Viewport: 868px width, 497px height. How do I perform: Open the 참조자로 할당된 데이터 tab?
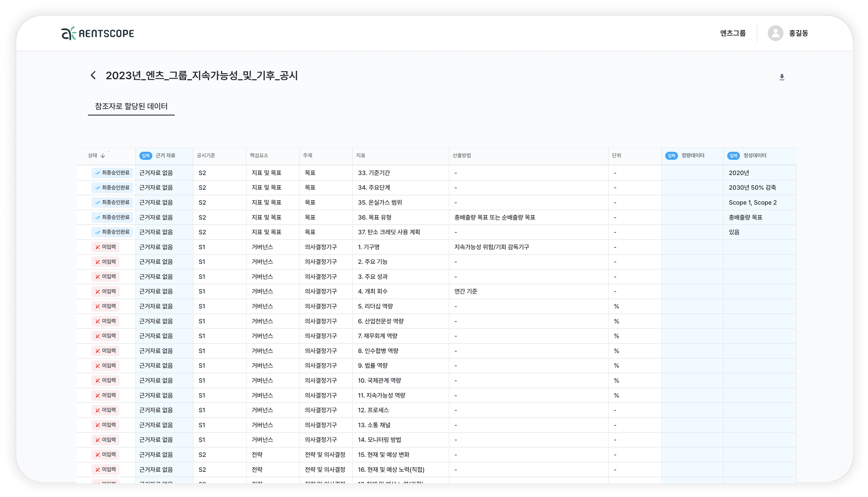131,106
